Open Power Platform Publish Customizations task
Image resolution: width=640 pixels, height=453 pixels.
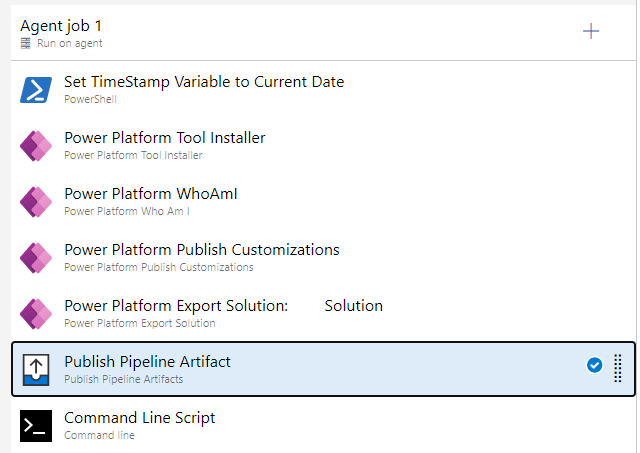tap(201, 250)
